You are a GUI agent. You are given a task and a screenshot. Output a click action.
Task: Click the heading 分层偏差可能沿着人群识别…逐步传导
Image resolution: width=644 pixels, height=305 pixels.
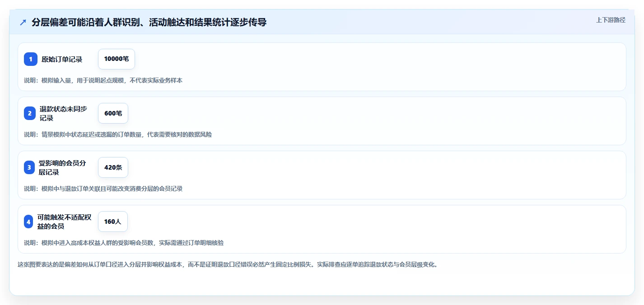149,23
